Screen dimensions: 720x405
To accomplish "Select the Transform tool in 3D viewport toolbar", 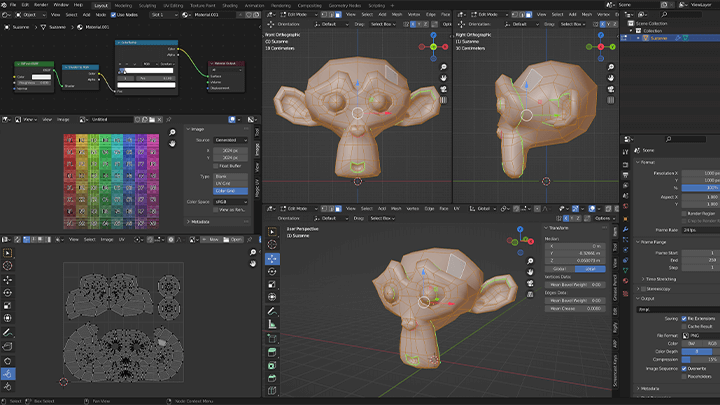I will [x=272, y=297].
